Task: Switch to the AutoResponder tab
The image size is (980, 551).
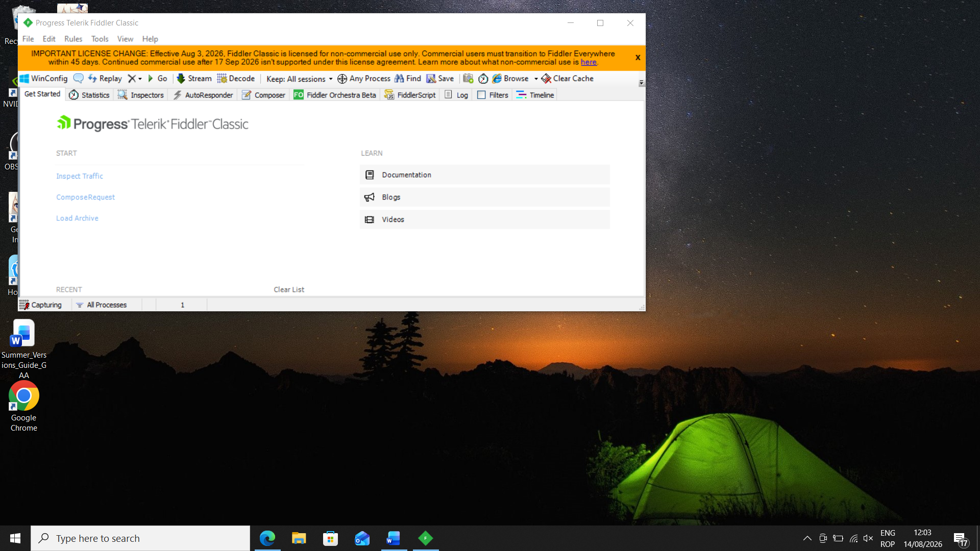Action: [x=203, y=95]
